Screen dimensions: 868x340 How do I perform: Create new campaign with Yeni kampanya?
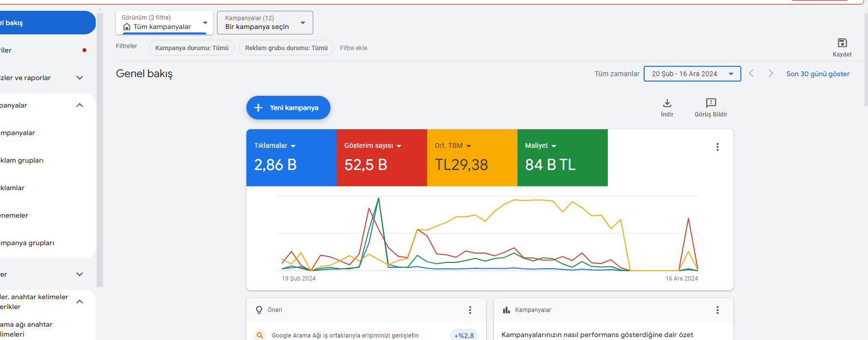tap(288, 108)
